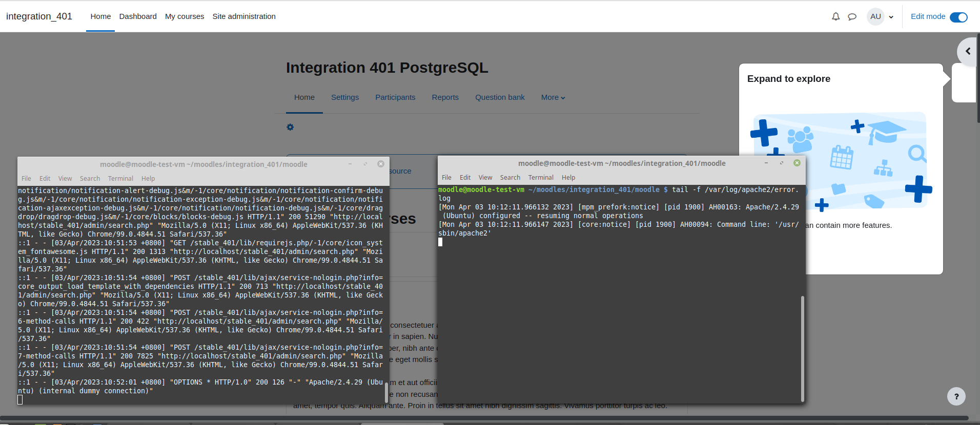This screenshot has height=425, width=980.
Task: Close the left terminal window
Action: pyautogui.click(x=381, y=164)
